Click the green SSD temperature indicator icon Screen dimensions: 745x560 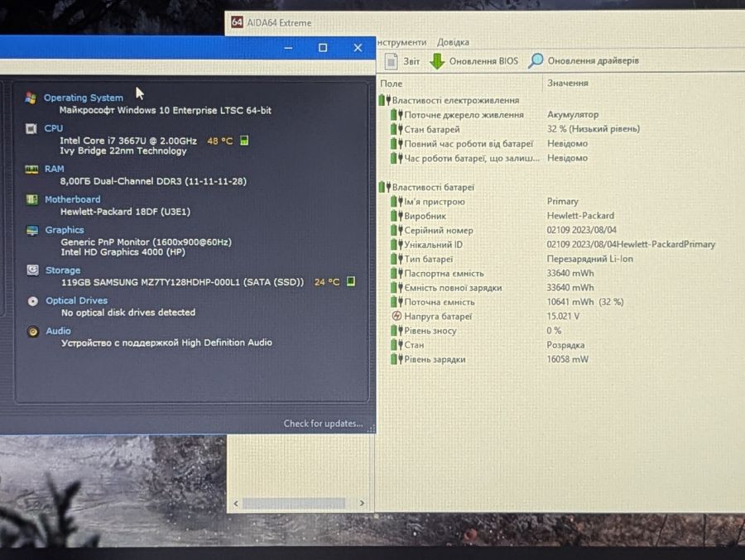tap(351, 281)
